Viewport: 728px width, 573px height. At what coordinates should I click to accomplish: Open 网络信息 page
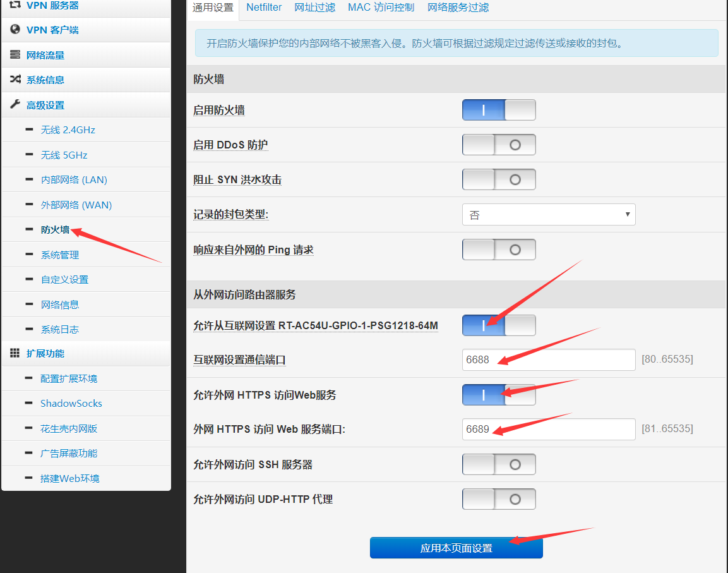(x=59, y=305)
